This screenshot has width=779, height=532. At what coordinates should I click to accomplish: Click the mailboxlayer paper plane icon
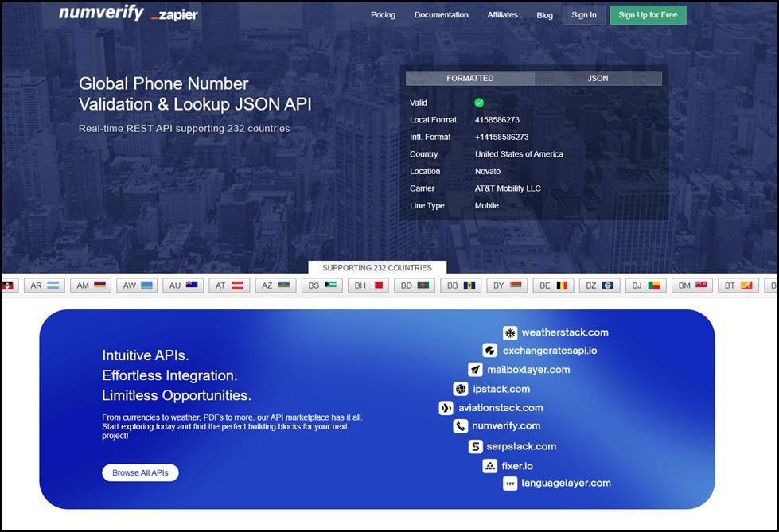[476, 370]
